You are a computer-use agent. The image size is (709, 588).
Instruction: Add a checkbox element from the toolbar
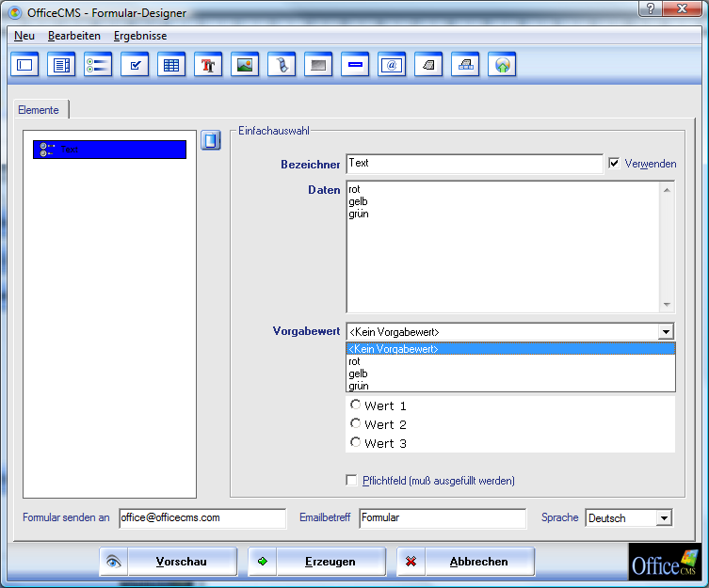[135, 65]
